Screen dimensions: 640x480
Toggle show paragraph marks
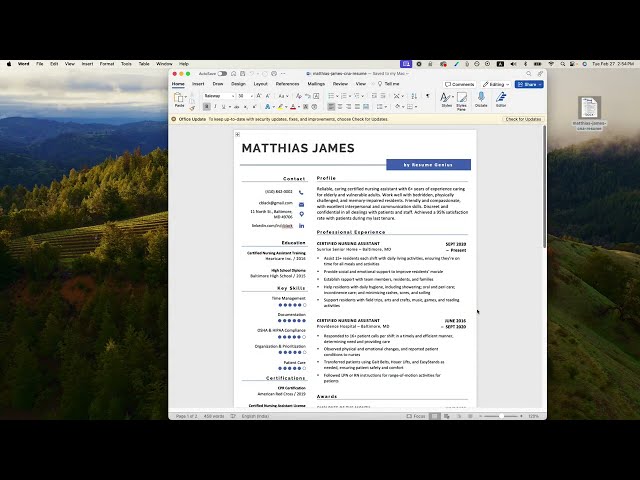coord(428,96)
